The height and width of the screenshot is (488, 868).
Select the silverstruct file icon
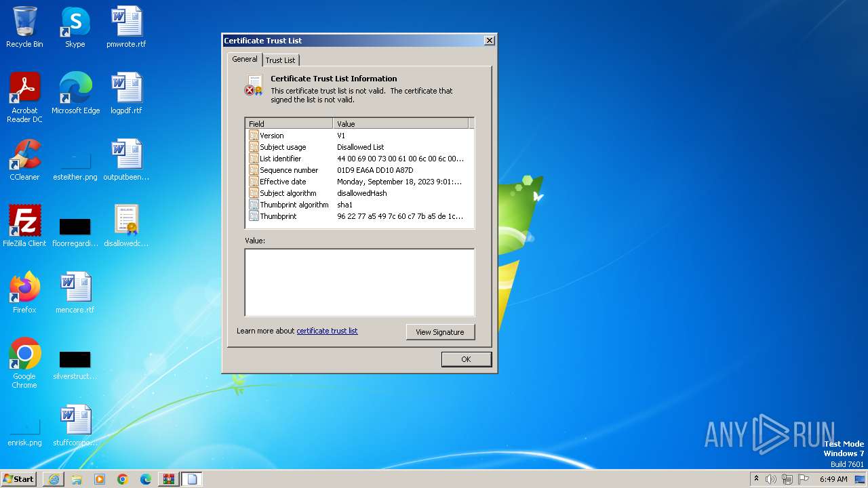(75, 364)
